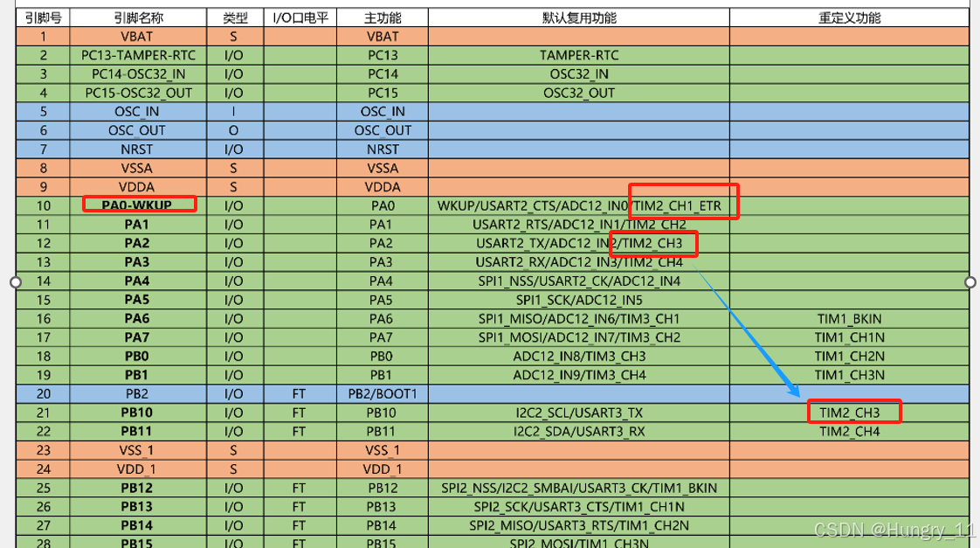Click the bold PB12 pin name cell

[x=138, y=488]
